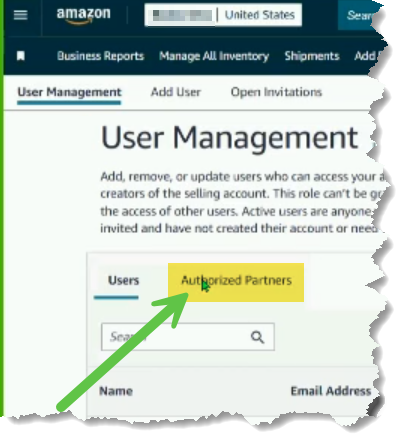Open the Shipments page
Viewport: 397px width, 435px height.
[x=312, y=56]
